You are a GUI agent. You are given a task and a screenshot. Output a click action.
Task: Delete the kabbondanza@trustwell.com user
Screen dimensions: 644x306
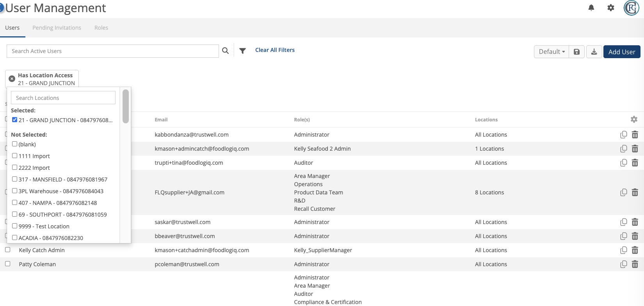[635, 135]
